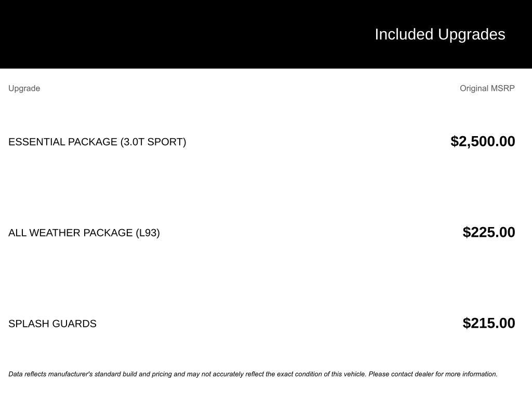The height and width of the screenshot is (399, 532).
Task: Select the SPLASH GUARDS upgrade label
Action: point(52,324)
